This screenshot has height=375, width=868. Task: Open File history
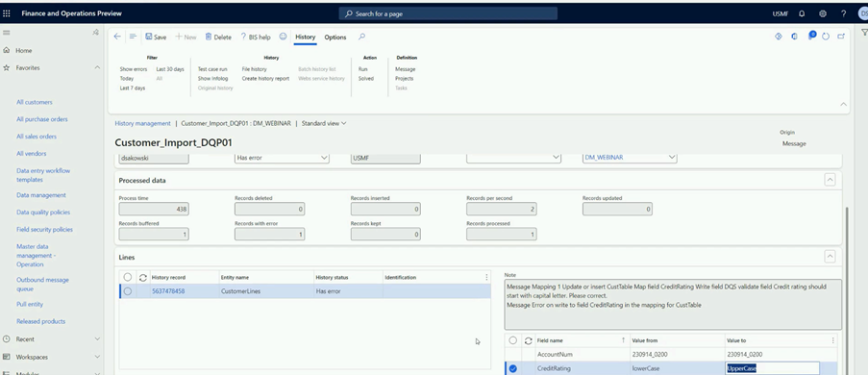point(254,69)
